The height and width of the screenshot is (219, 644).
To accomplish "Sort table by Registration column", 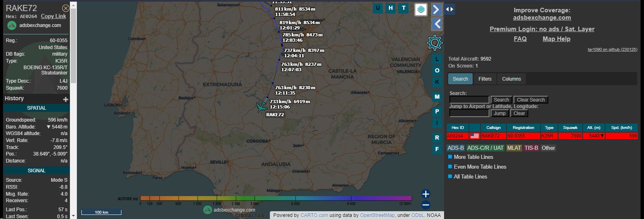I will [523, 128].
